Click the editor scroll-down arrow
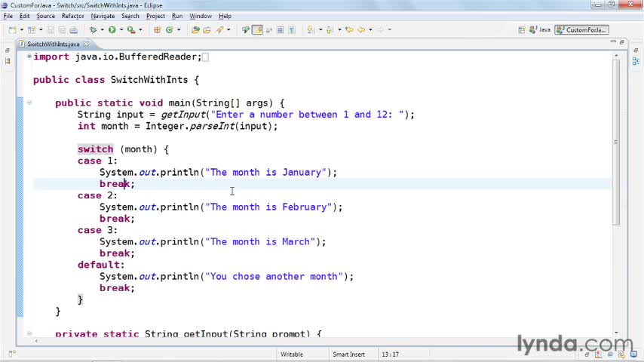The width and height of the screenshot is (644, 362). pyautogui.click(x=616, y=333)
